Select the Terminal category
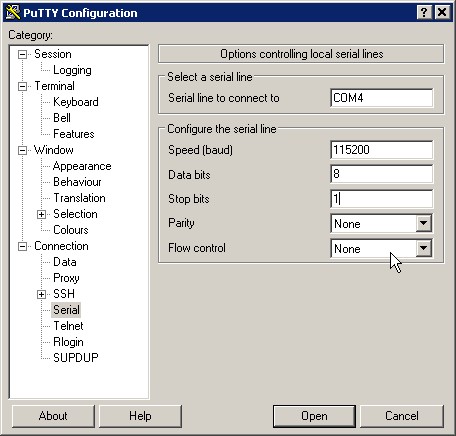 [54, 86]
